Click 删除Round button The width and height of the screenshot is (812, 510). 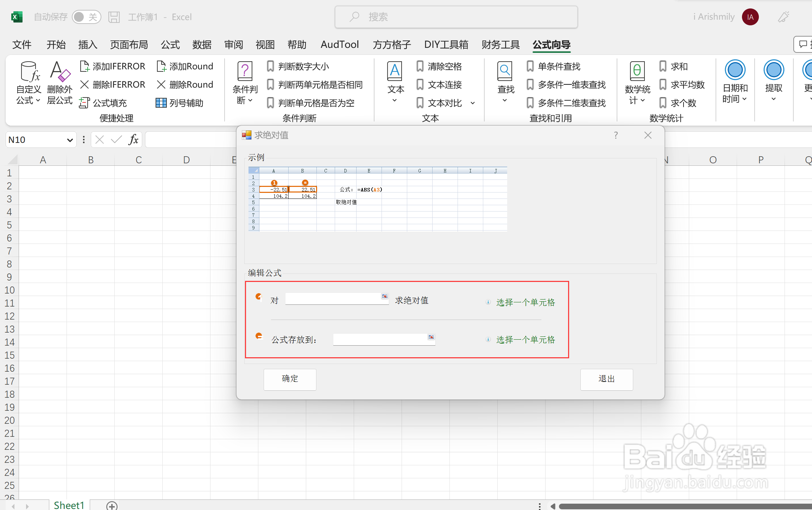pyautogui.click(x=185, y=84)
